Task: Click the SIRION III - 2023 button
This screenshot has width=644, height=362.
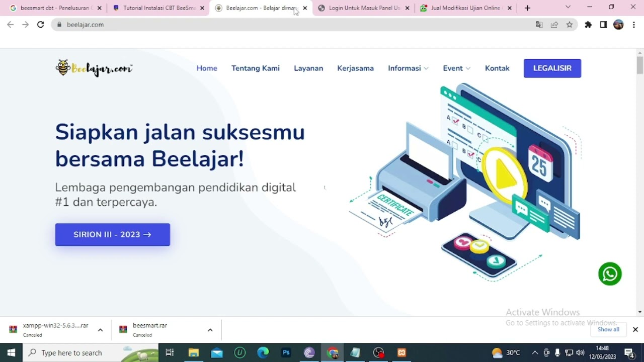Action: point(113,235)
